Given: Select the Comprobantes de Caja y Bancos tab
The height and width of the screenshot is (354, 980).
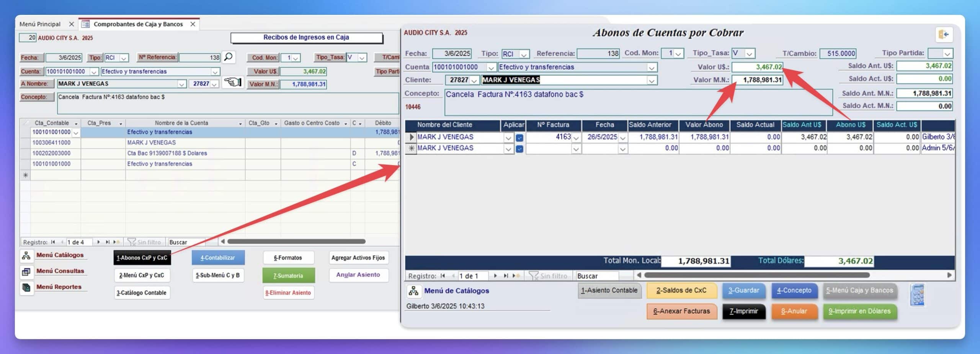Looking at the screenshot, I should [138, 24].
